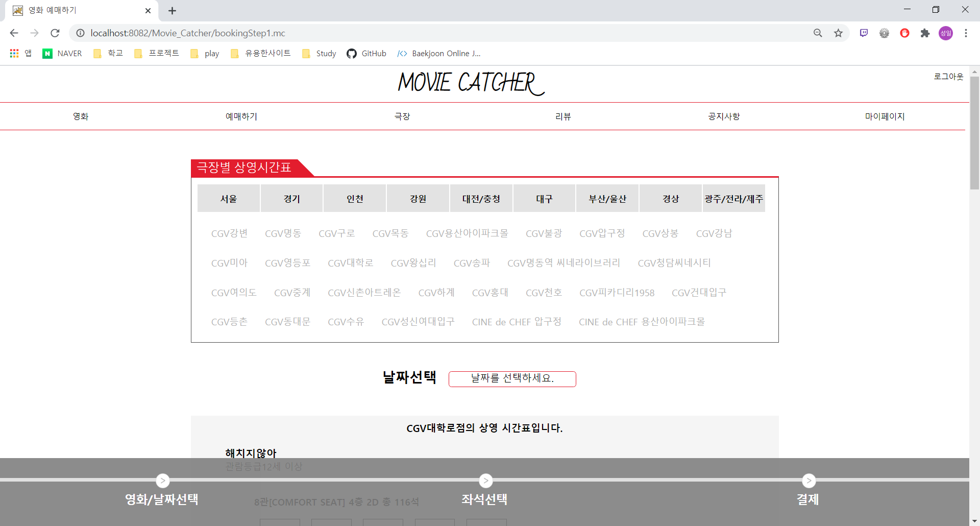
Task: Click inside the browser address bar
Action: (x=306, y=33)
